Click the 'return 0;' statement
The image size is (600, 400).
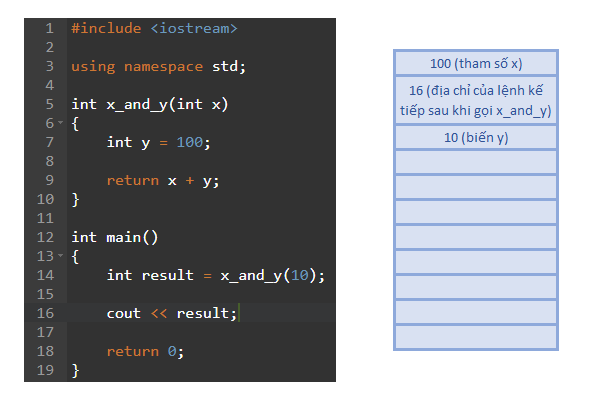tap(146, 351)
